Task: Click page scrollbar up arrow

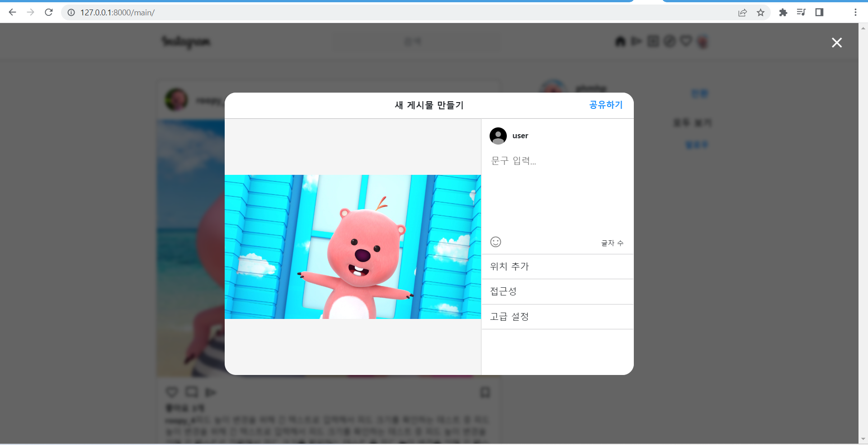Action: [x=863, y=28]
